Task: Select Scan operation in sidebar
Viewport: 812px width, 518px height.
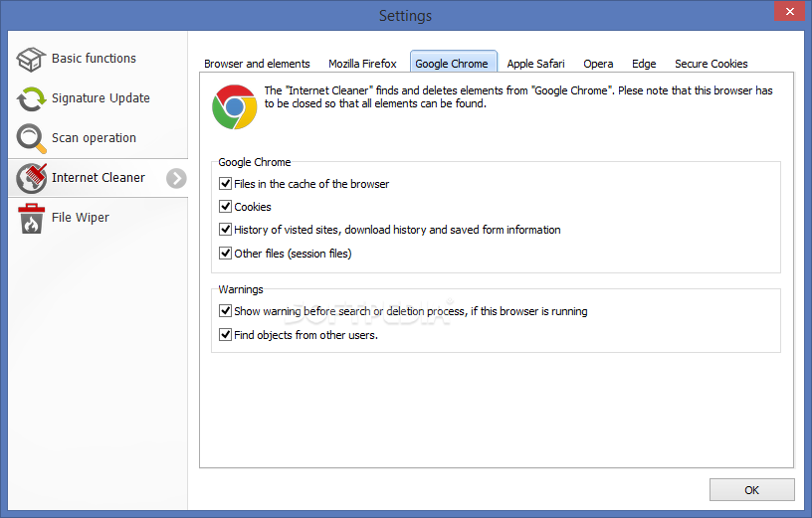Action: pos(98,138)
